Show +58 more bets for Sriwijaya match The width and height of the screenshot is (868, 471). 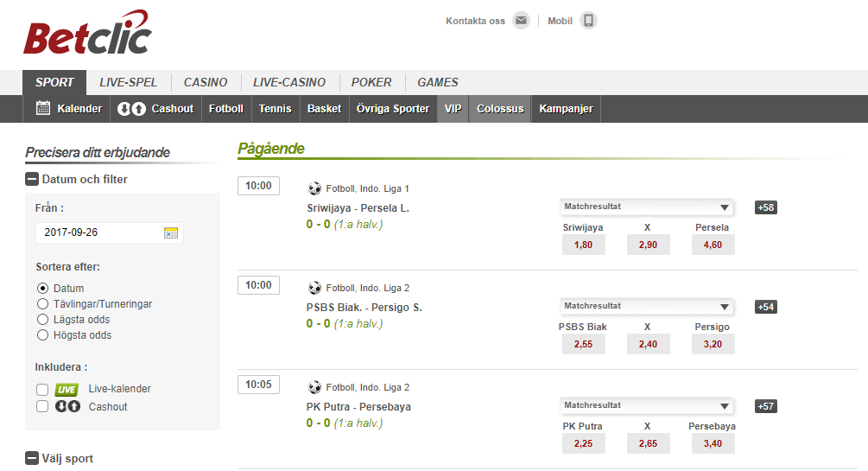766,207
